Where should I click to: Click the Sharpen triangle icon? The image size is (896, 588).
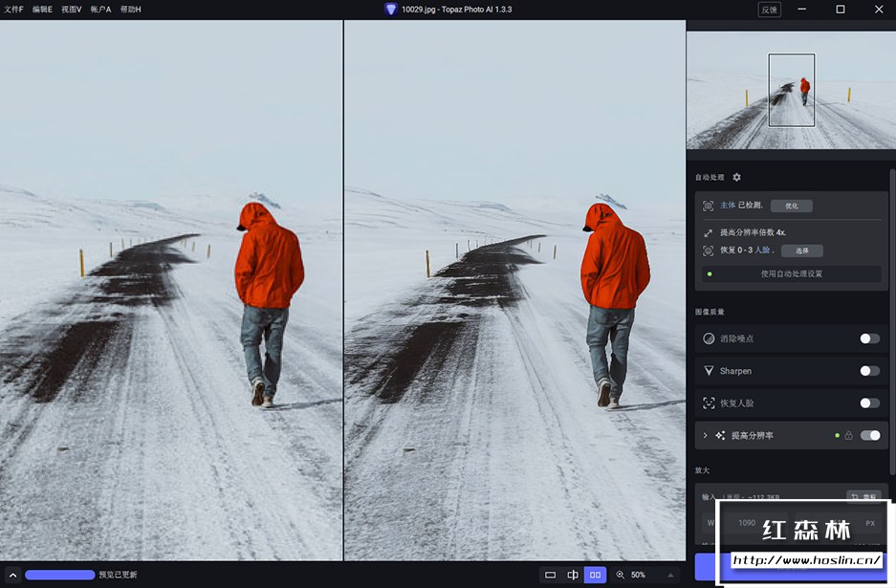click(x=709, y=371)
